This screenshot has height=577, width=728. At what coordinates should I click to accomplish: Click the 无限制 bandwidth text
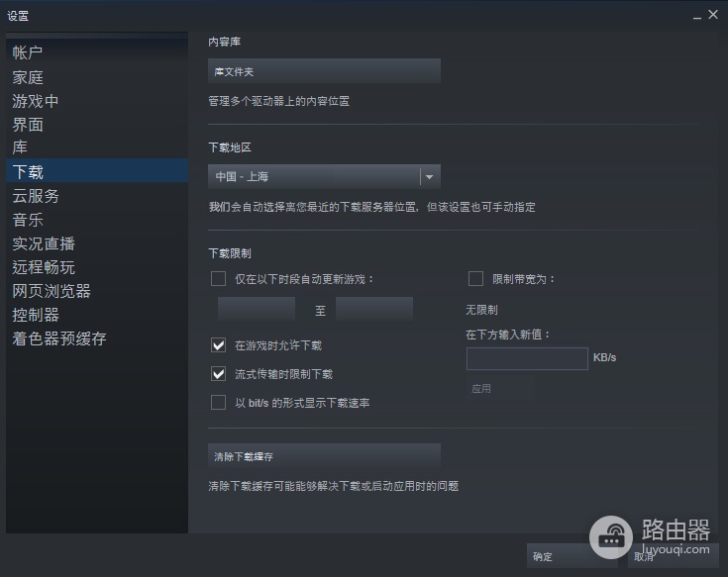coord(482,310)
